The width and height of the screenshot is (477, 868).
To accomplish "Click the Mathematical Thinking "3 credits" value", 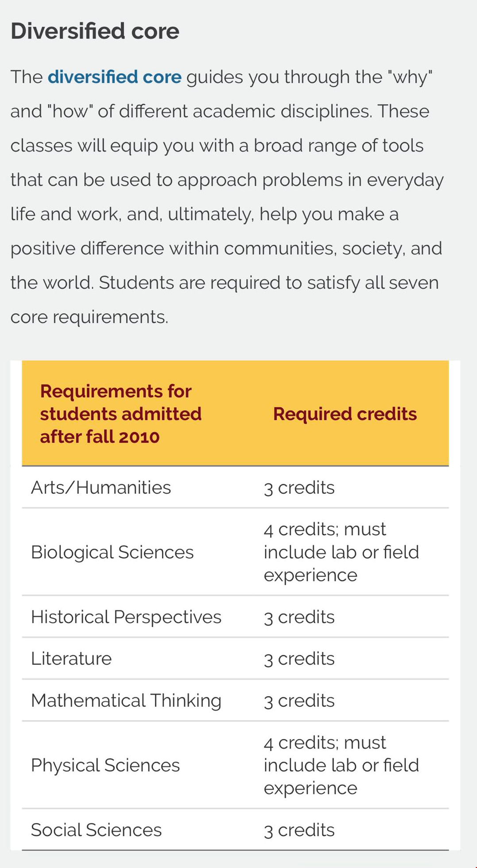I will coord(299,701).
